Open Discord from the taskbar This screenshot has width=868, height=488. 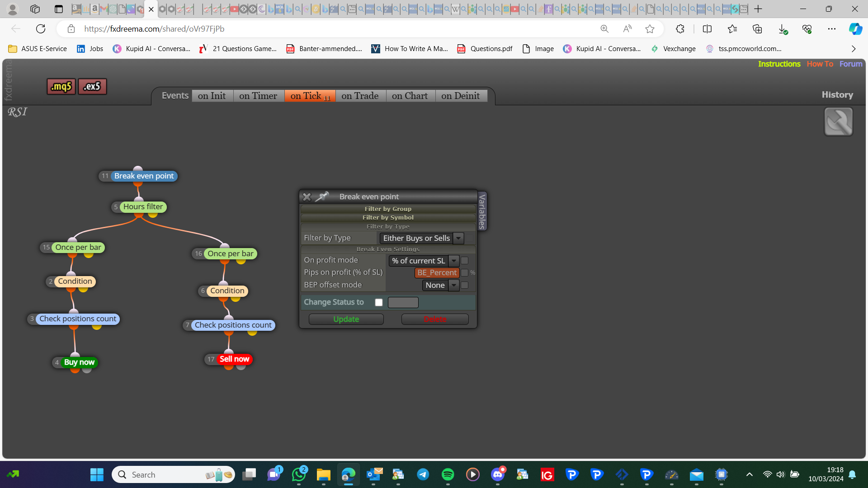498,474
